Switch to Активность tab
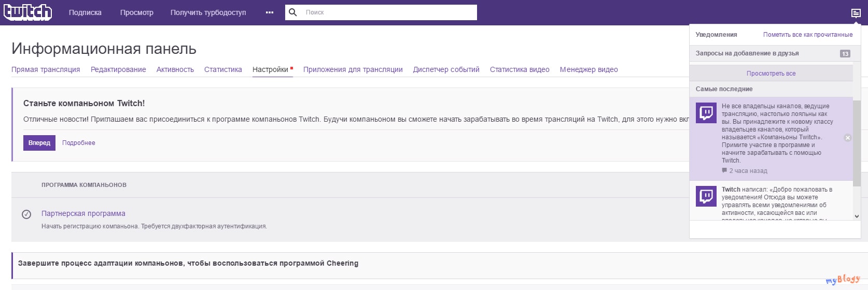The width and height of the screenshot is (868, 290). (x=175, y=69)
